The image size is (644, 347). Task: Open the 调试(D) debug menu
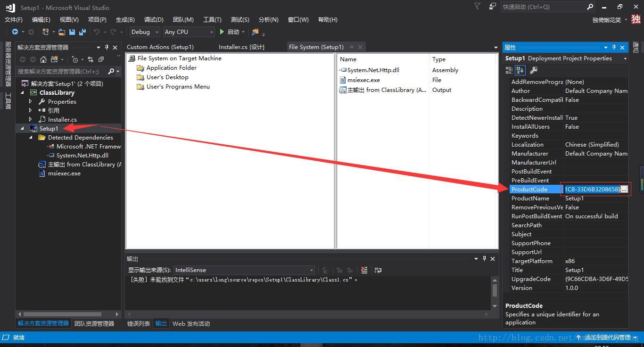click(154, 19)
